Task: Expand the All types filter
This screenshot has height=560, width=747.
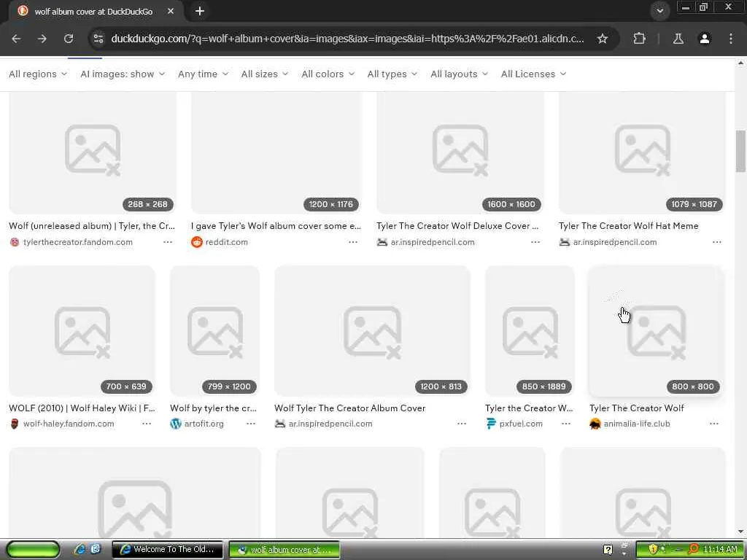Action: [392, 74]
